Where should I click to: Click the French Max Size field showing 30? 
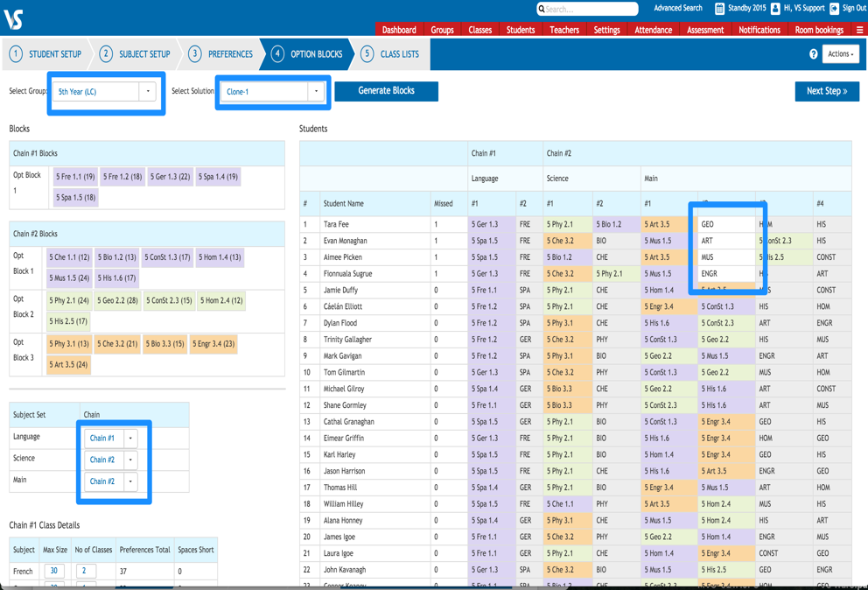pyautogui.click(x=53, y=571)
